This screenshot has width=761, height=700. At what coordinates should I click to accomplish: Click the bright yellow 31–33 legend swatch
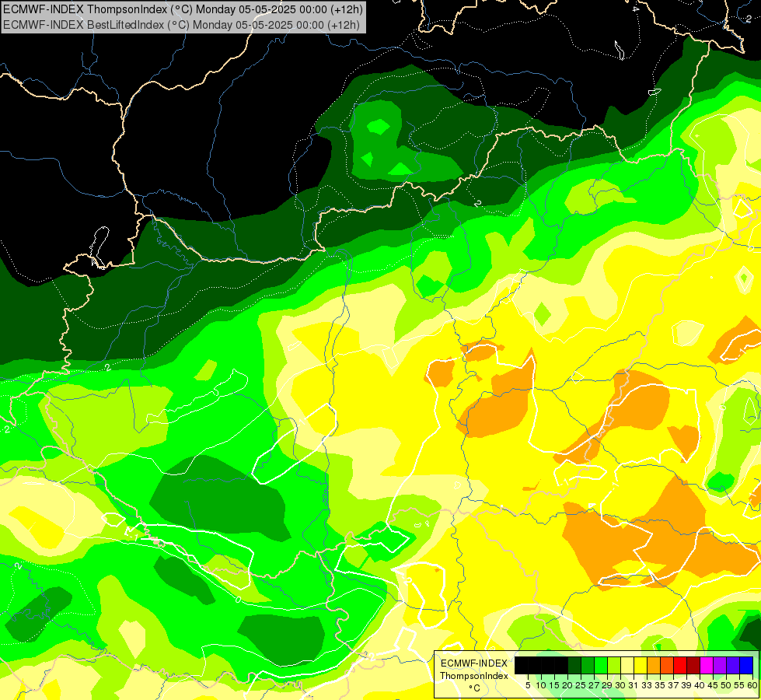(x=641, y=665)
